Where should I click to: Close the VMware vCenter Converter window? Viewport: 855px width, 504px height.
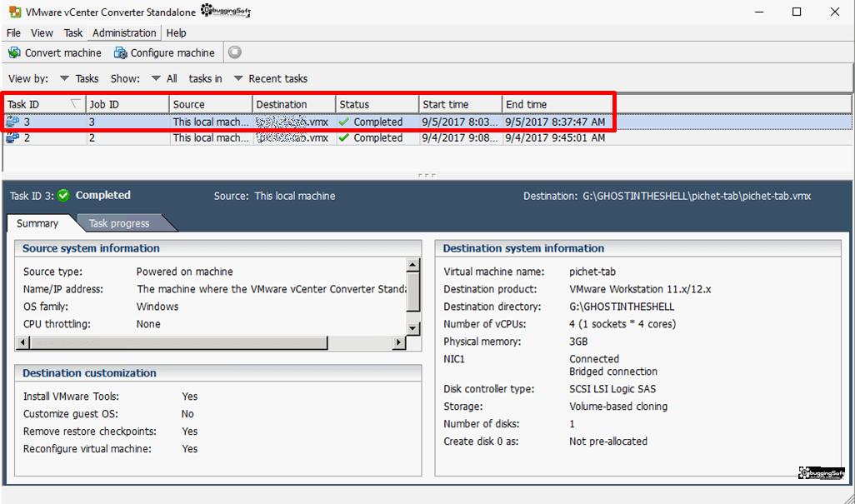pos(835,12)
